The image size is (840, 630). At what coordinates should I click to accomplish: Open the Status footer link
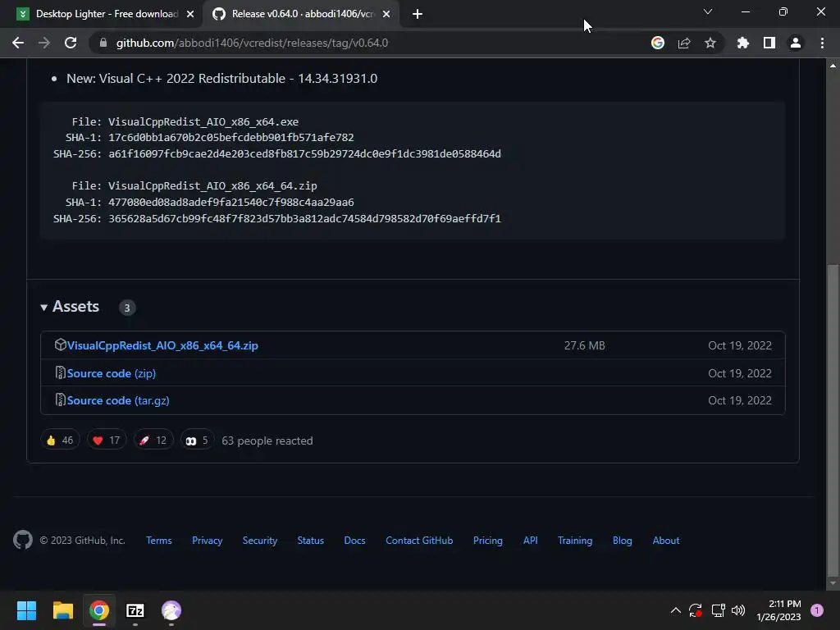[311, 541]
